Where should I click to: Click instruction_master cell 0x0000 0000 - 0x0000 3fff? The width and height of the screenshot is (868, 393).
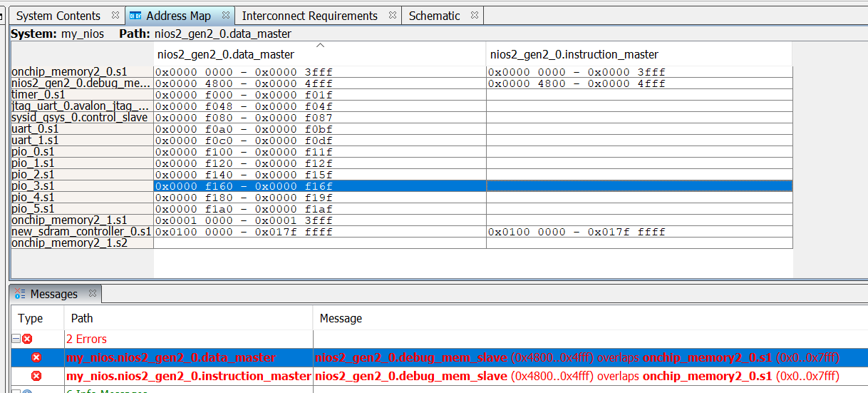point(639,72)
